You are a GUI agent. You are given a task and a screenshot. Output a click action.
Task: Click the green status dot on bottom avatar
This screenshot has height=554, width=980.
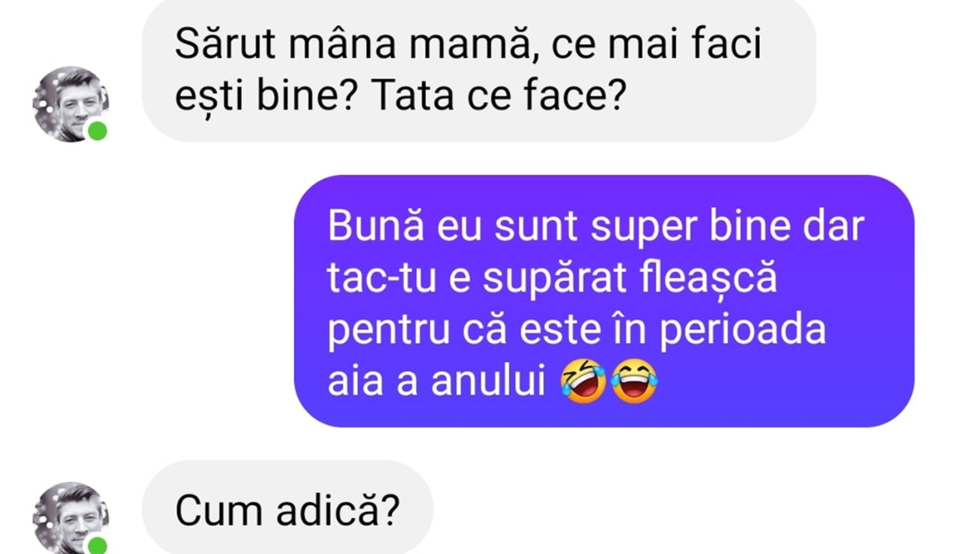(97, 545)
